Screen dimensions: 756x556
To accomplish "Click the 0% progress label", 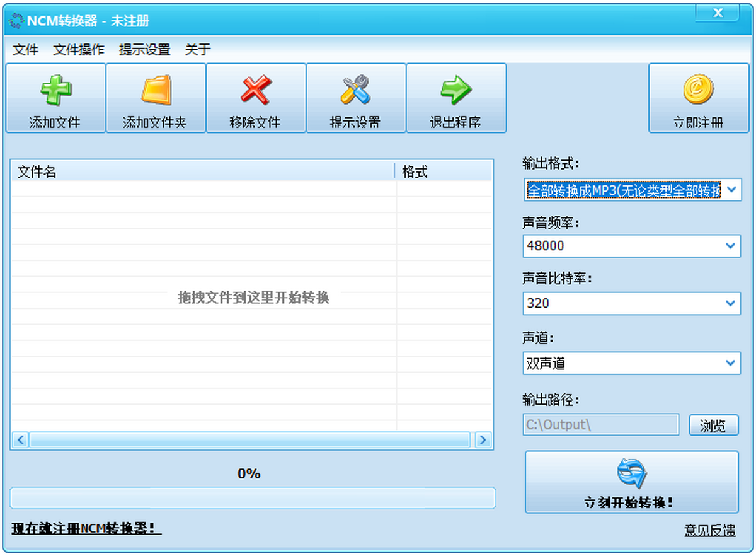I will pyautogui.click(x=249, y=473).
